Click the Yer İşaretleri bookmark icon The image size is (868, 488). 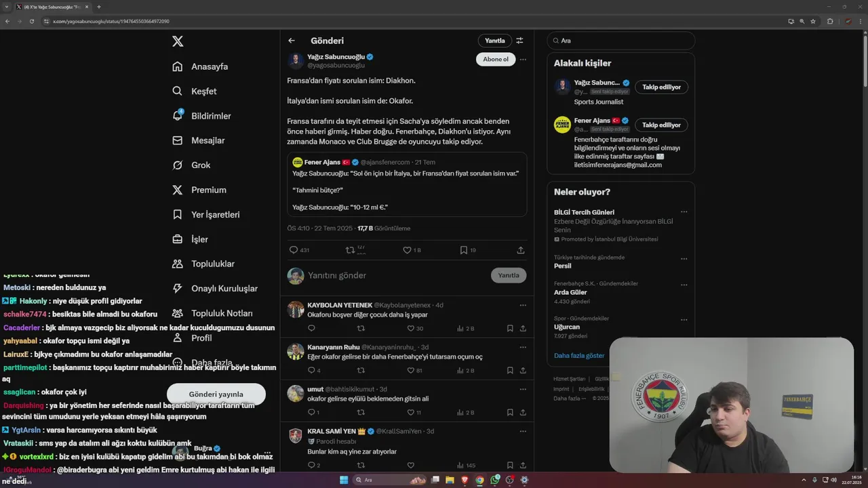pos(178,214)
